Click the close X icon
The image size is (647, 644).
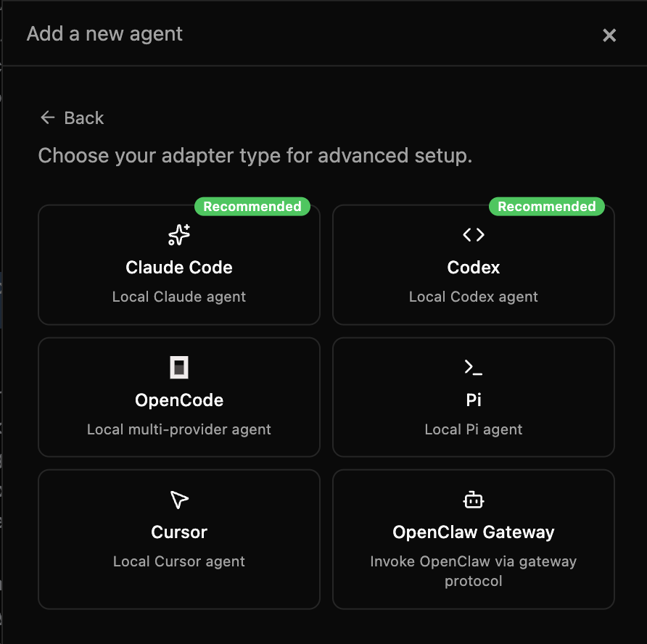(609, 35)
